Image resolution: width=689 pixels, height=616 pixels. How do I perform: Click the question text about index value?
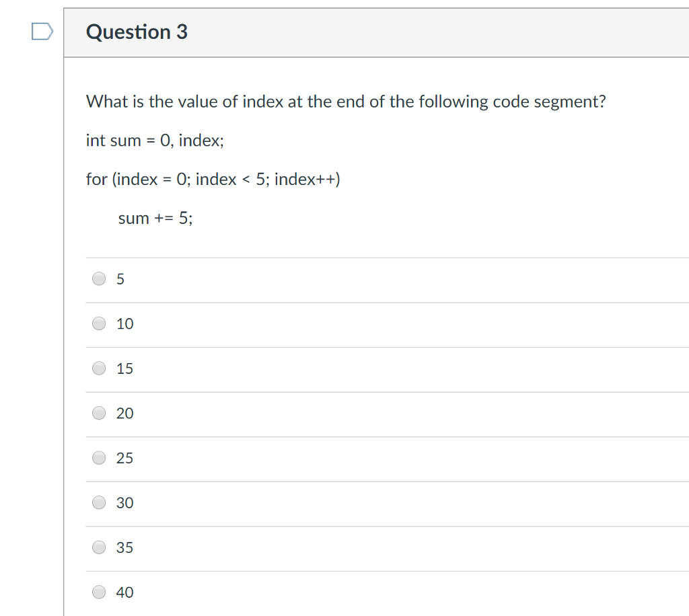click(x=346, y=102)
